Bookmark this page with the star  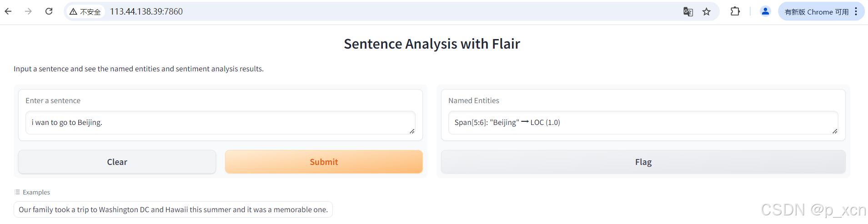point(706,12)
